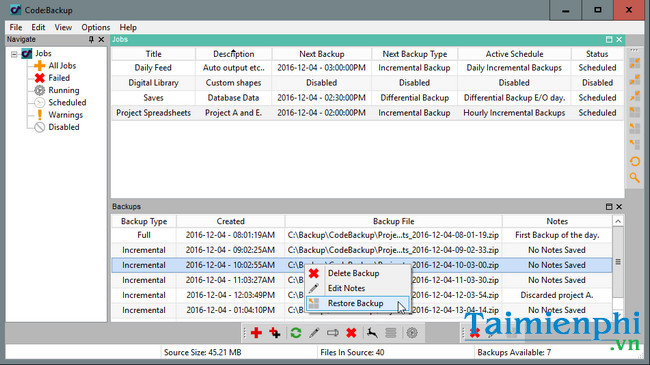Open the Edit menu
This screenshot has height=365, width=650.
coord(38,27)
